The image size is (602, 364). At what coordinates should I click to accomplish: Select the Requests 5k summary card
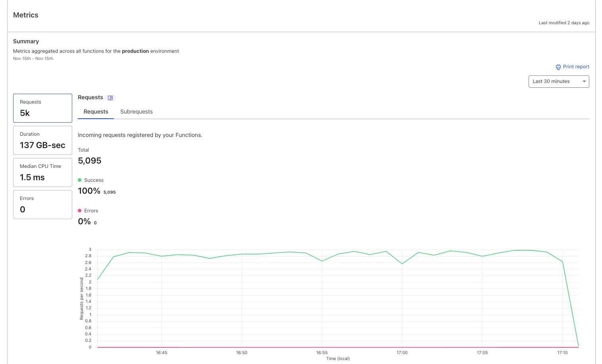click(42, 108)
